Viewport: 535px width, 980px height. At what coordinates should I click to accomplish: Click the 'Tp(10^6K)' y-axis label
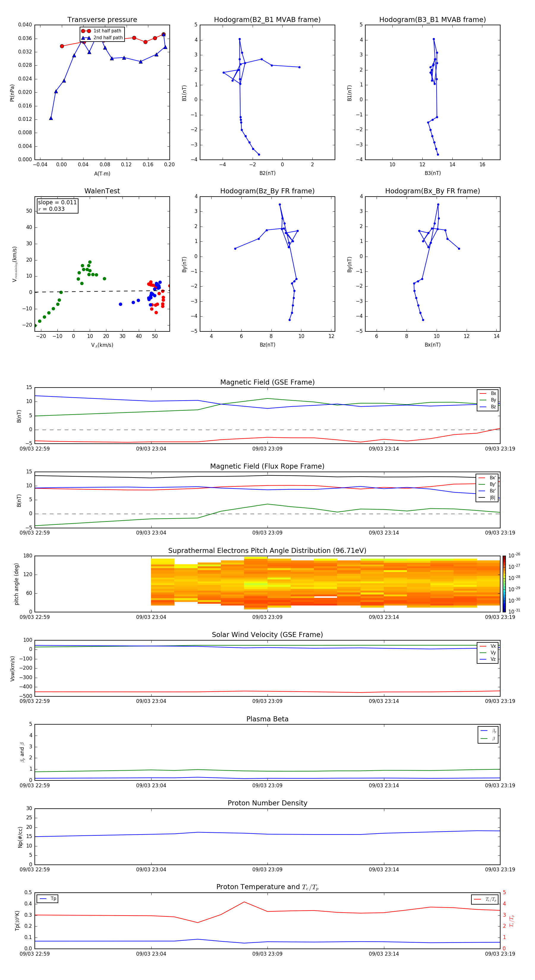(17, 921)
